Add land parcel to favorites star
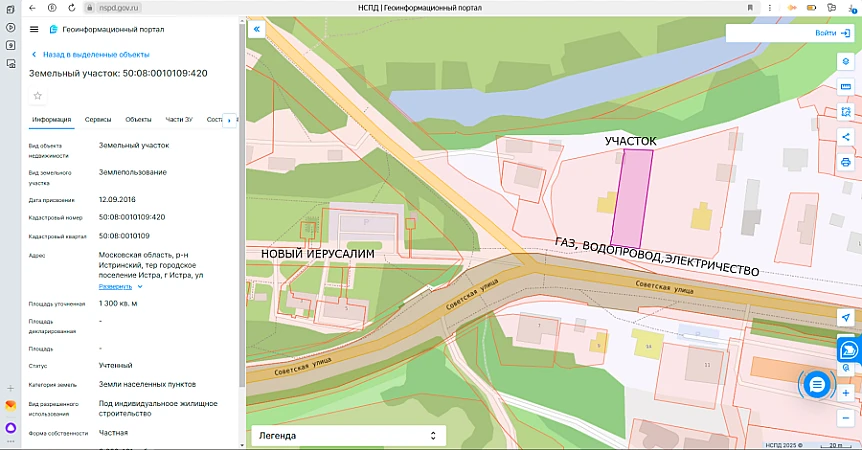Image resolution: width=862 pixels, height=450 pixels. click(38, 96)
